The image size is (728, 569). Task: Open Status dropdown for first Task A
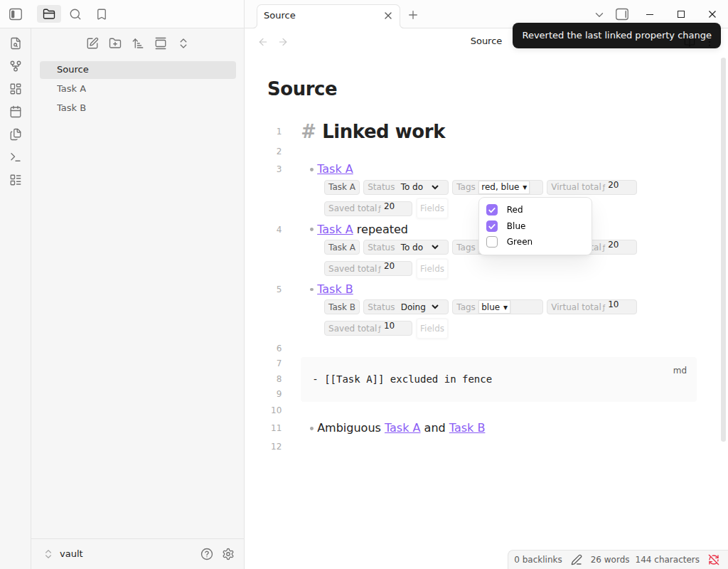click(420, 187)
